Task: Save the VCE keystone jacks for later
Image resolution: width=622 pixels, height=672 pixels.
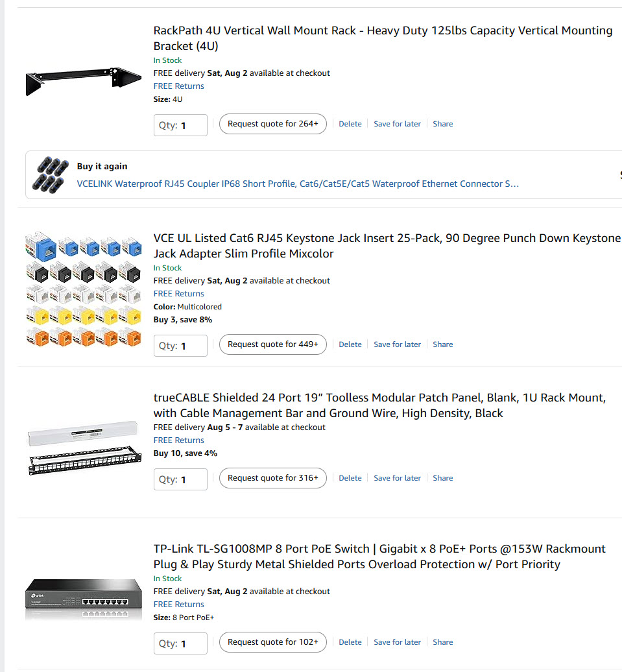Action: [397, 344]
